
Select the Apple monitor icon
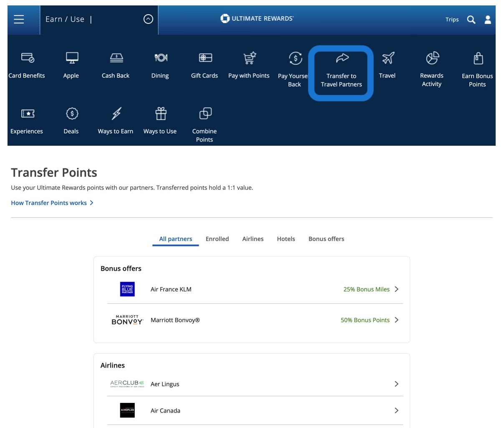point(72,58)
